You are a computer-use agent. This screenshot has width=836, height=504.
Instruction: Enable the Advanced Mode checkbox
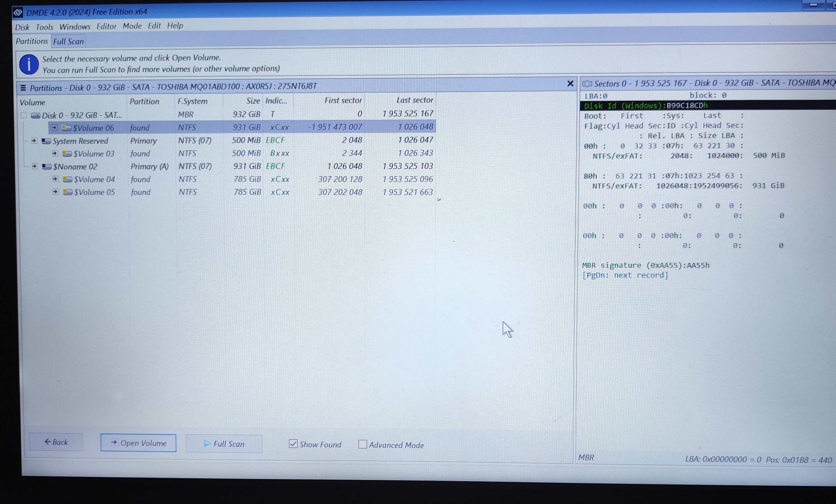coord(362,444)
